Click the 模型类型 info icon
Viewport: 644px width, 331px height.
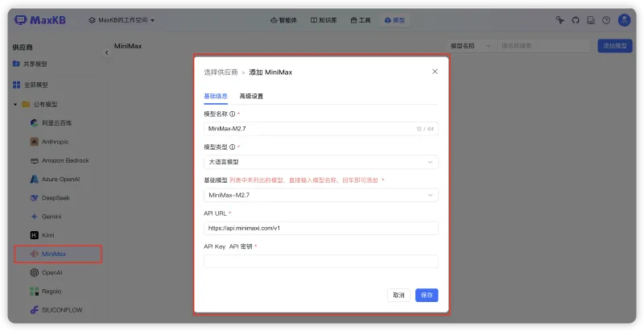coord(233,147)
